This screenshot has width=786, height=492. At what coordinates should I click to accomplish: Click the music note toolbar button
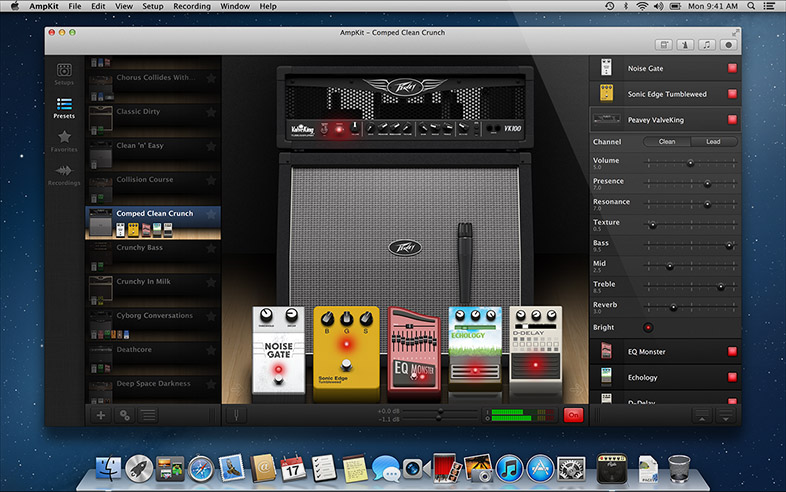pyautogui.click(x=707, y=45)
